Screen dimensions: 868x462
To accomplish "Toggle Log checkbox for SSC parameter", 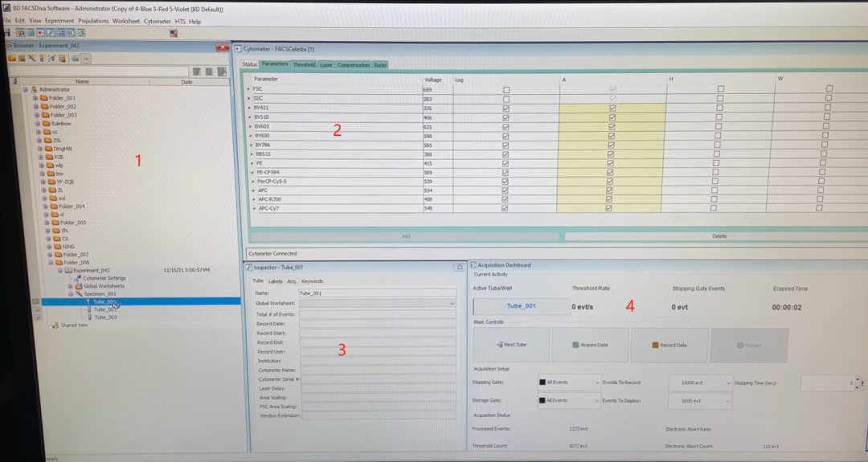I will click(506, 99).
